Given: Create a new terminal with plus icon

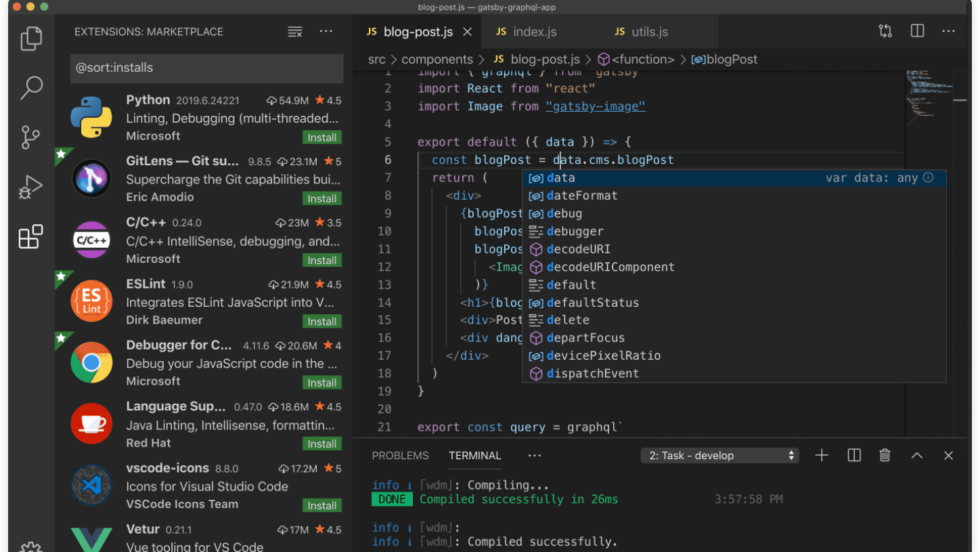Looking at the screenshot, I should [x=822, y=455].
